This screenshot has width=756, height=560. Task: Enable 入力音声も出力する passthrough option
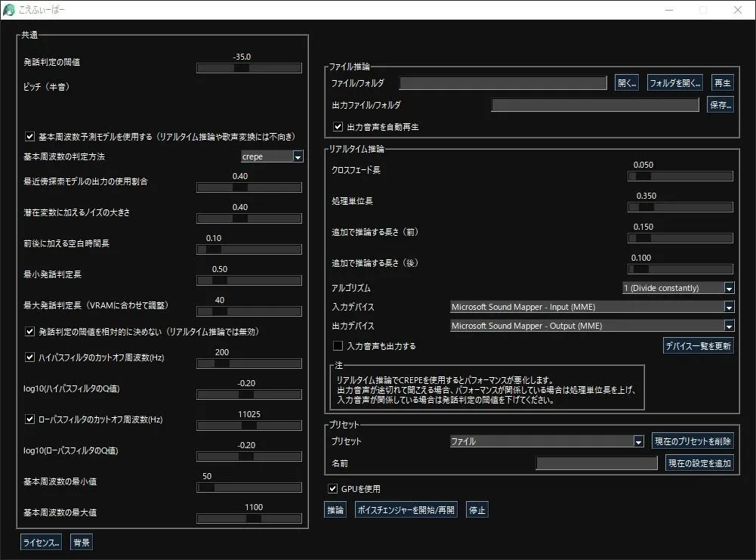[337, 345]
